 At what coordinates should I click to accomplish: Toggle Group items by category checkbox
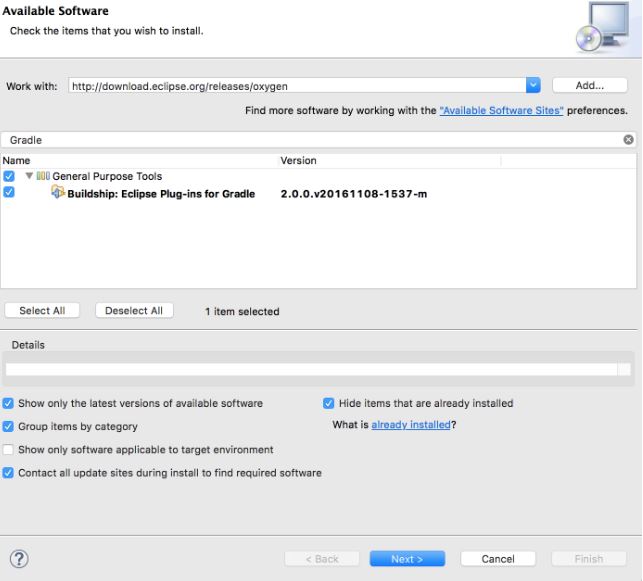pyautogui.click(x=8, y=426)
